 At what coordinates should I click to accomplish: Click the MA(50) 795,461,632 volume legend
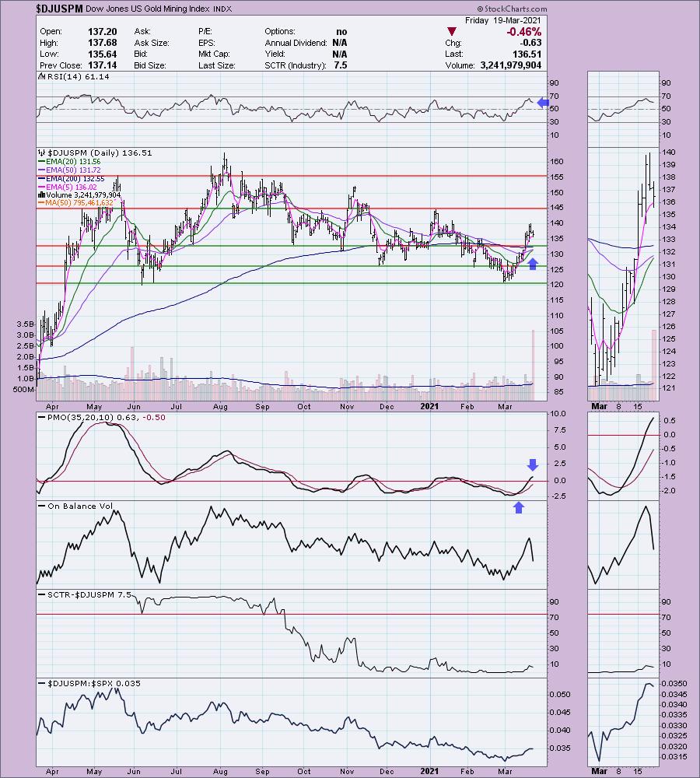tap(79, 202)
